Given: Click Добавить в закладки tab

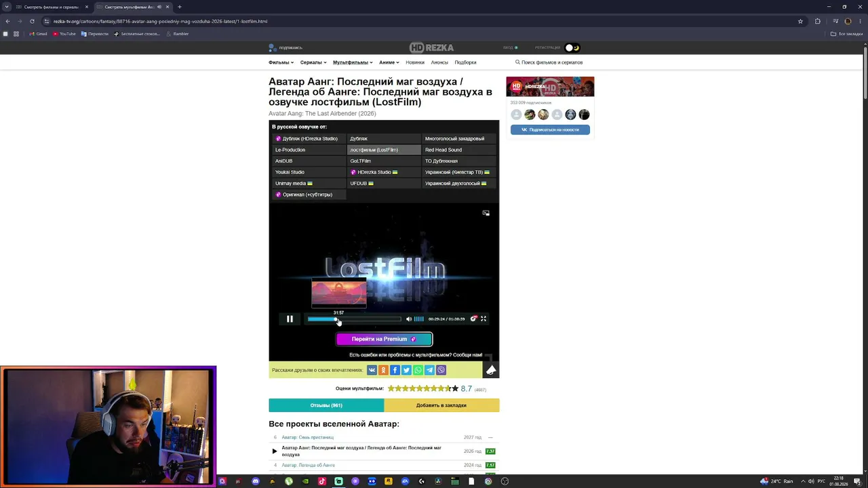Looking at the screenshot, I should [441, 405].
